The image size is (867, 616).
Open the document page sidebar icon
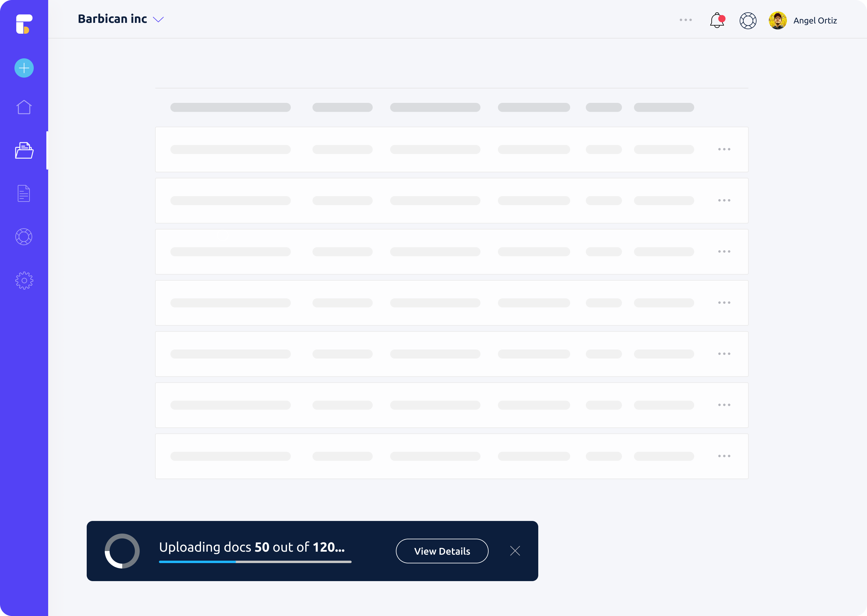pos(24,193)
